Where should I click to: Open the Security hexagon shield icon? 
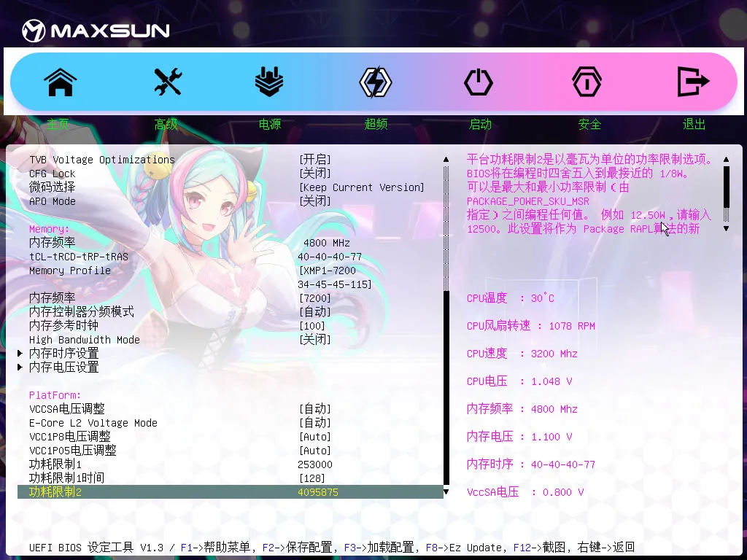pos(587,82)
